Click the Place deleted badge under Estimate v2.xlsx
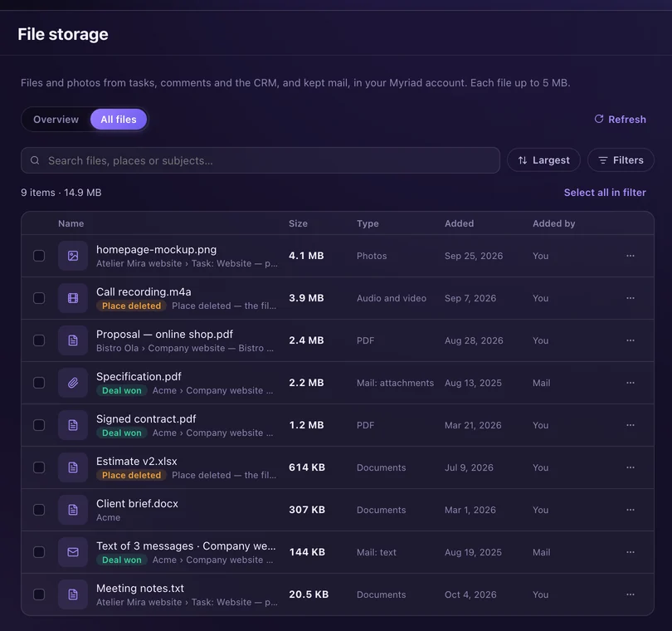672x631 pixels. click(131, 475)
